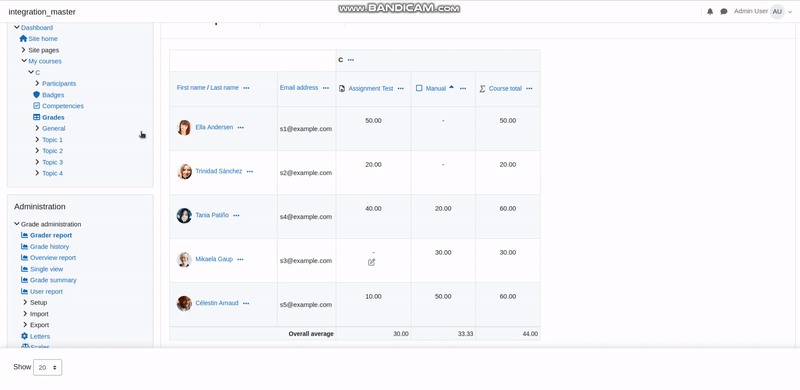Open Ella Andersen's profile link
Screen dimensions: 800x390
point(214,127)
